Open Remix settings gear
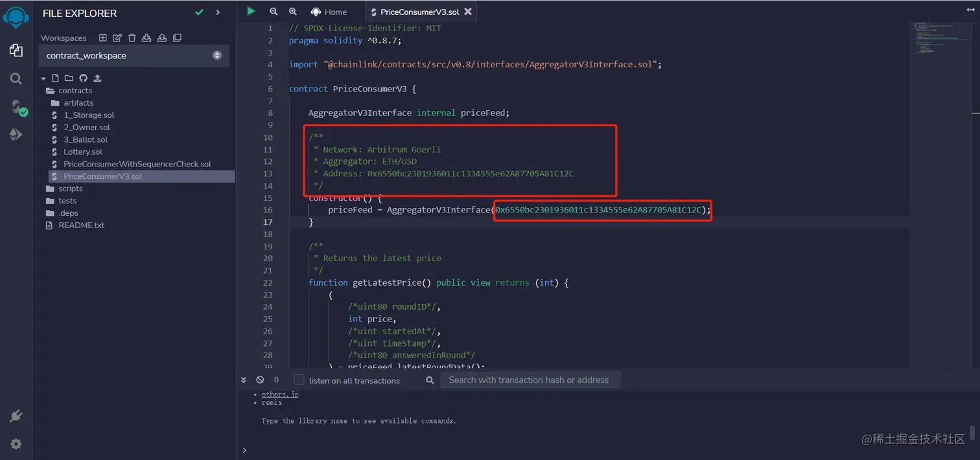This screenshot has height=460, width=980. point(16,444)
